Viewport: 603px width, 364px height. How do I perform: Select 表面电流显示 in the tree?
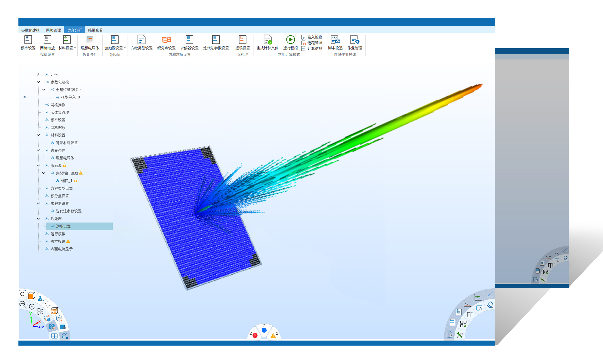[61, 249]
